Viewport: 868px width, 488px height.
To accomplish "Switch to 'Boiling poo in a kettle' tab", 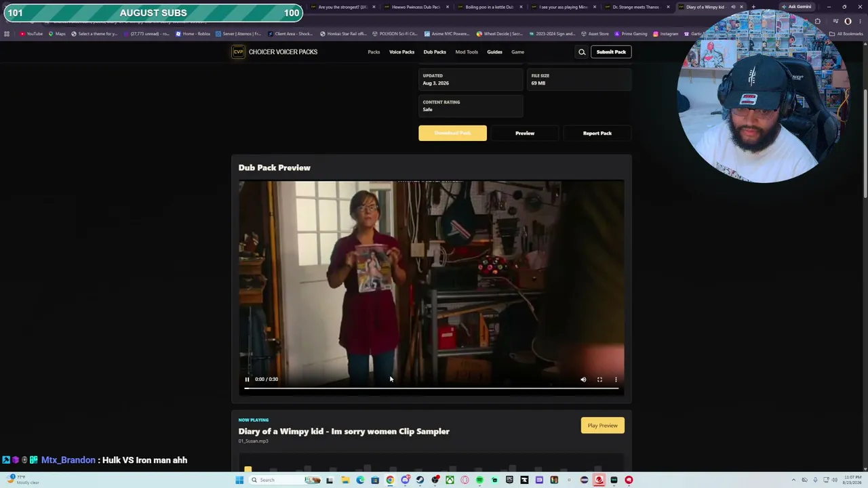I will (x=489, y=7).
